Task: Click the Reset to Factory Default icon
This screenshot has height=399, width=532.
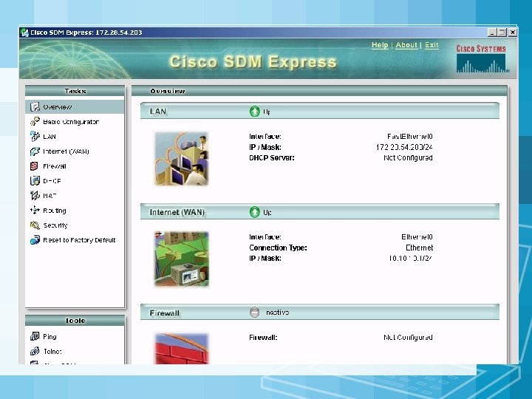Action: pos(35,240)
